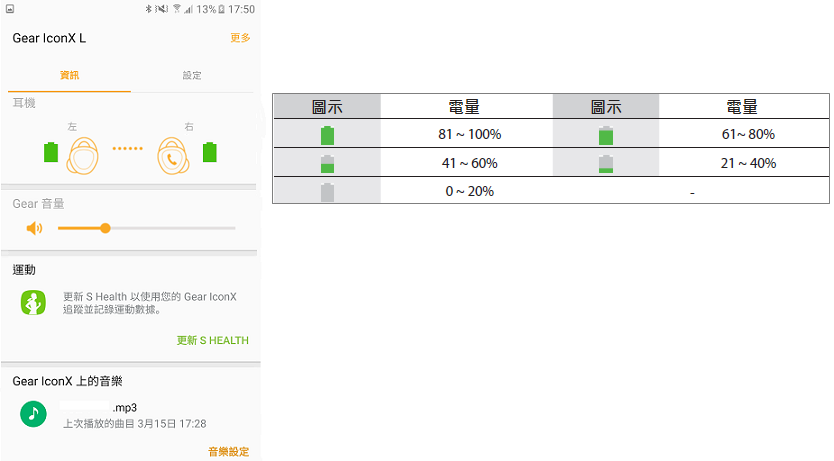Click the '81 ~ 100%' table cell
Image resolution: width=834 pixels, height=461 pixels.
click(467, 134)
